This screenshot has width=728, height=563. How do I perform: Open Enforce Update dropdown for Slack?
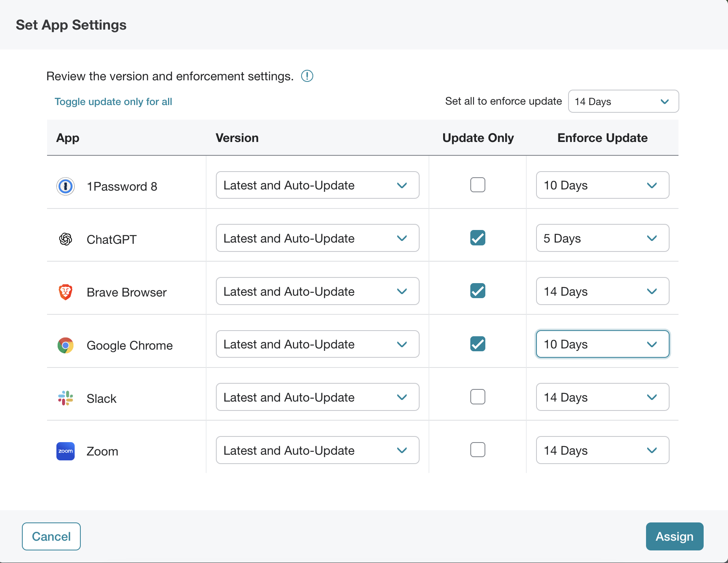(x=603, y=397)
